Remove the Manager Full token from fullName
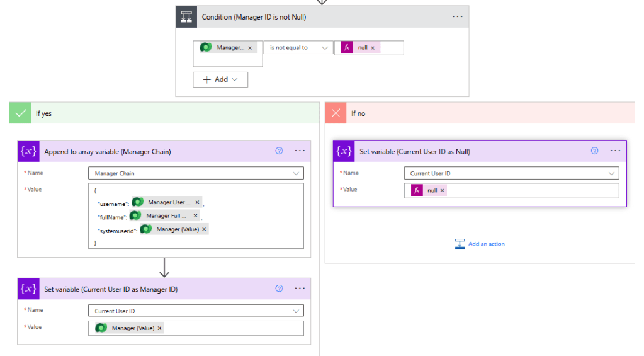644x356 pixels. tap(195, 215)
